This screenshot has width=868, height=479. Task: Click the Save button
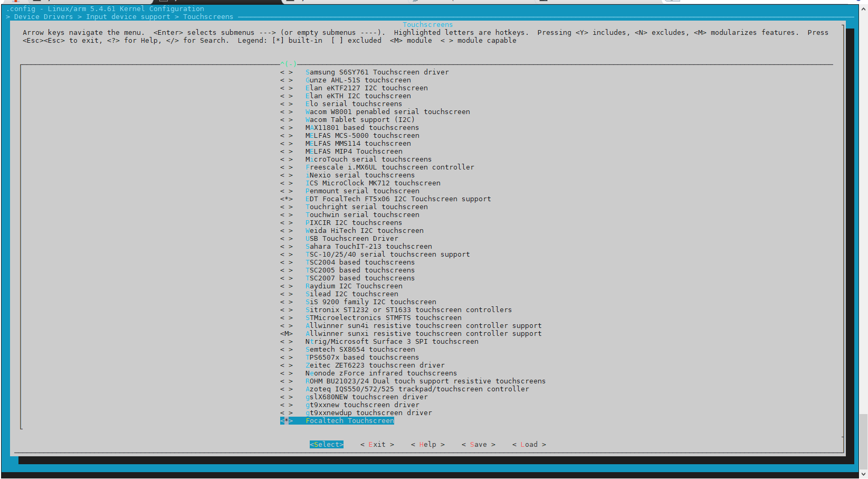tap(478, 445)
